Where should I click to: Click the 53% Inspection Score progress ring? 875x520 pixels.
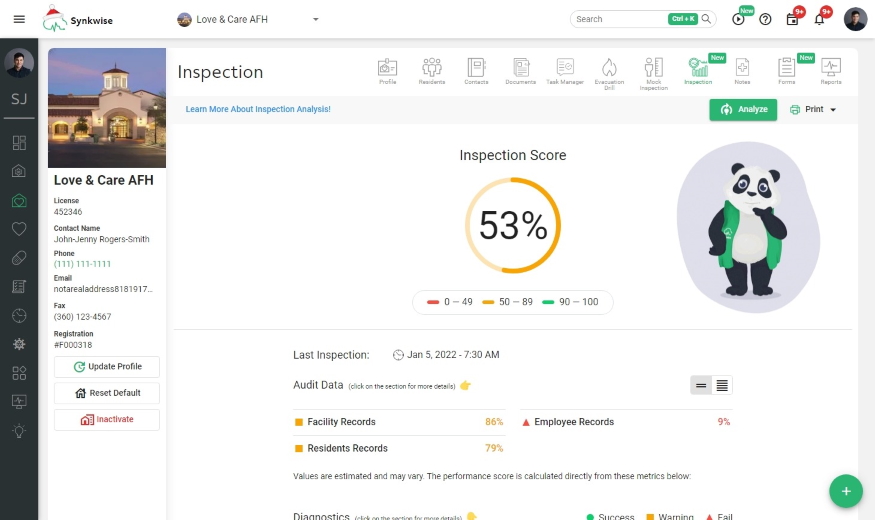click(513, 226)
